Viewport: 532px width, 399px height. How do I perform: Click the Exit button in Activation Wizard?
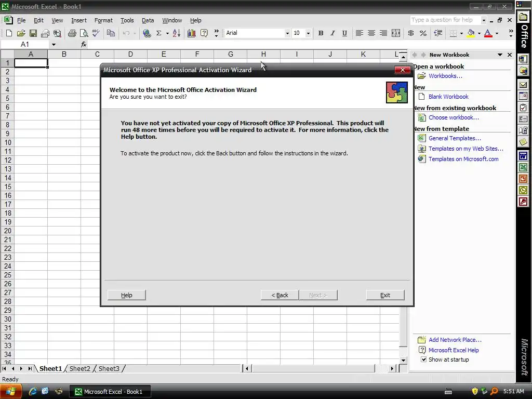click(385, 295)
